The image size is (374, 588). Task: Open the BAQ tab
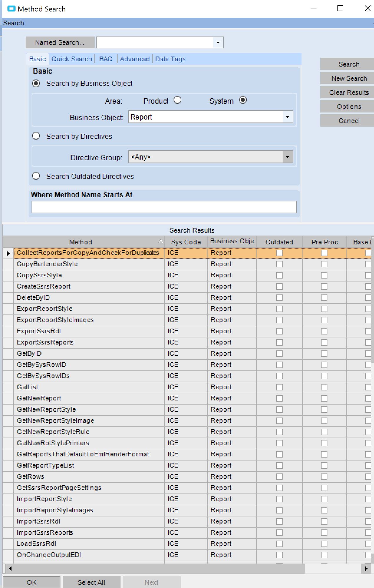pyautogui.click(x=106, y=59)
